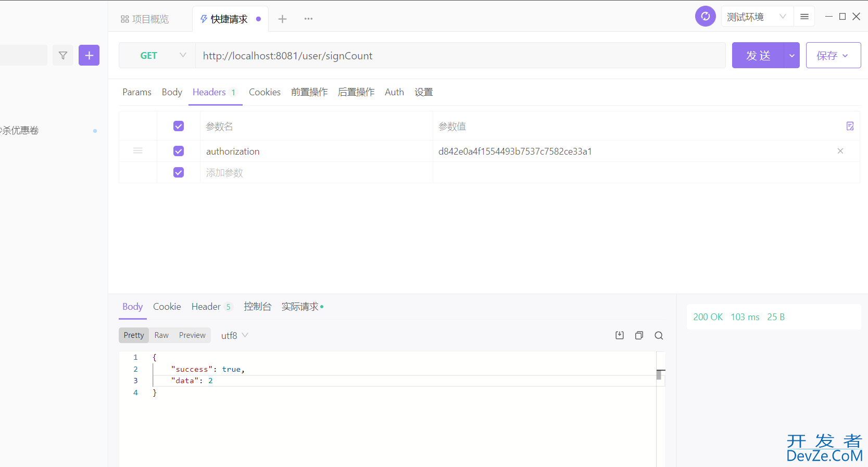The image size is (868, 467).
Task: Switch to the Auth tab
Action: click(x=394, y=92)
